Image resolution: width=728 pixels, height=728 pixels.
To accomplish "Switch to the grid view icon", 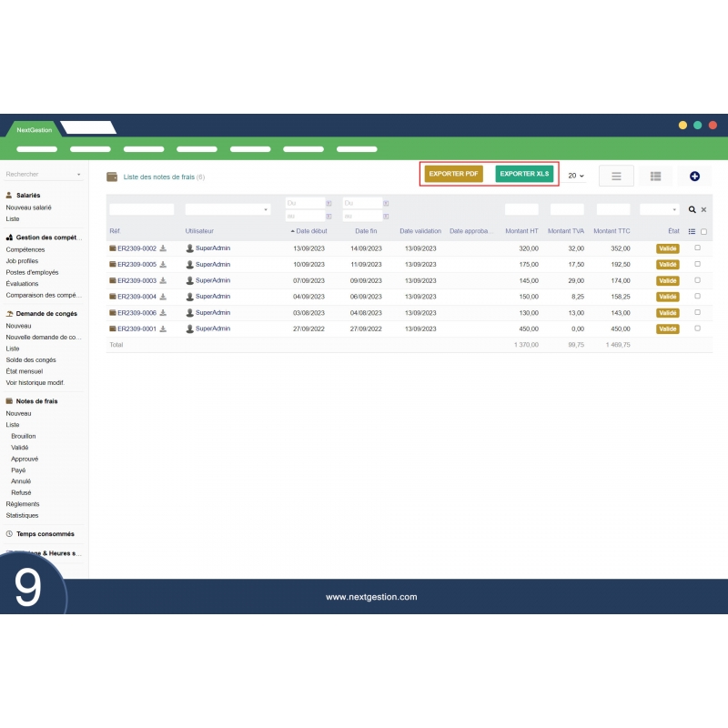I will [x=655, y=177].
